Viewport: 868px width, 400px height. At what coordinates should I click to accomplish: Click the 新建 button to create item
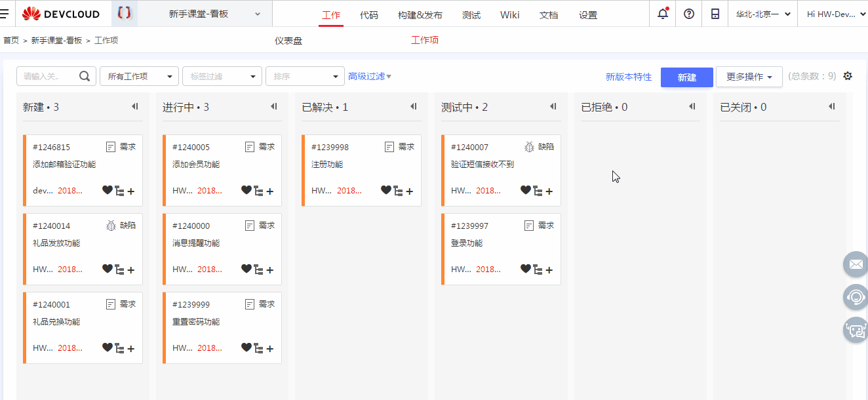(x=686, y=77)
